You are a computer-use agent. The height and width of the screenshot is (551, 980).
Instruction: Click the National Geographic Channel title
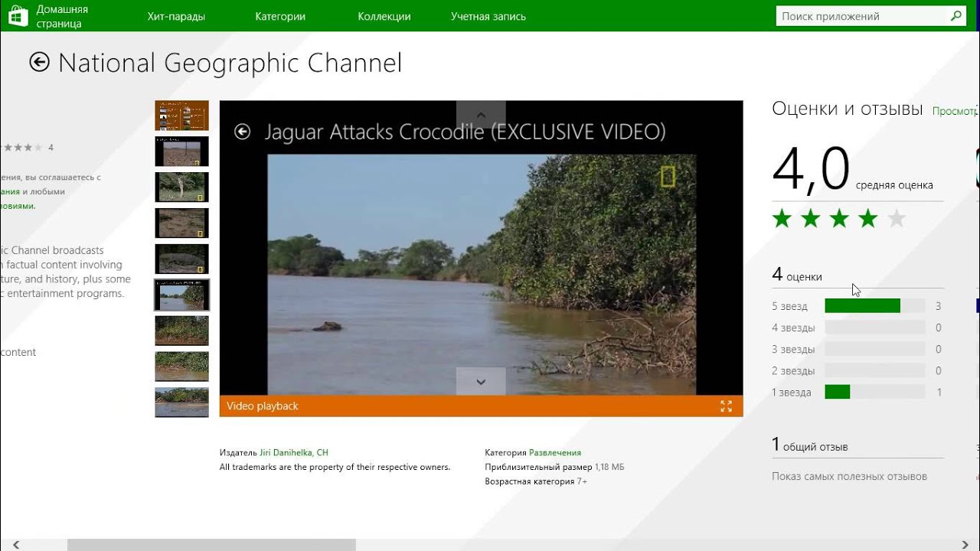[230, 64]
